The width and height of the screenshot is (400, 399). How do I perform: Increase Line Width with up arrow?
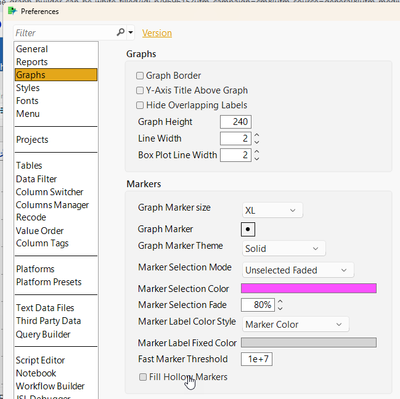tap(256, 135)
